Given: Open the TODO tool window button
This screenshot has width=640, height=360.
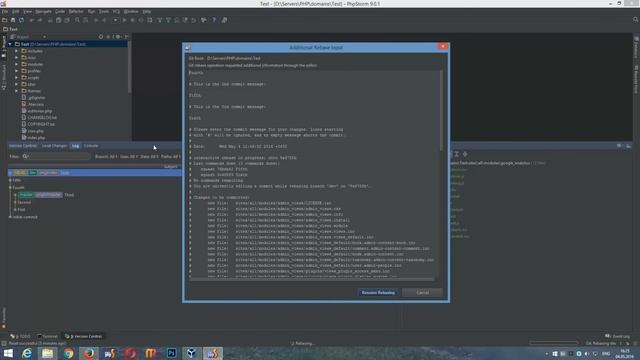Looking at the screenshot, I should pos(20,336).
